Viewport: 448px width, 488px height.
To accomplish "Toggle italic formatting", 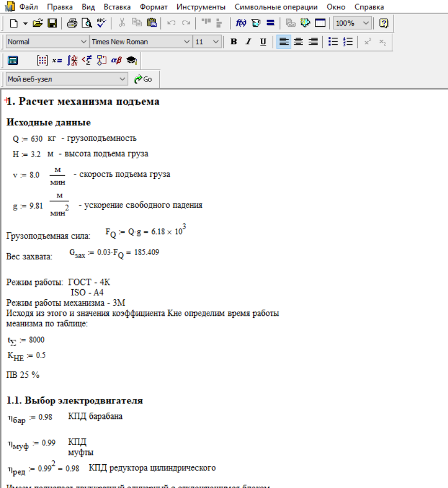I will [248, 42].
